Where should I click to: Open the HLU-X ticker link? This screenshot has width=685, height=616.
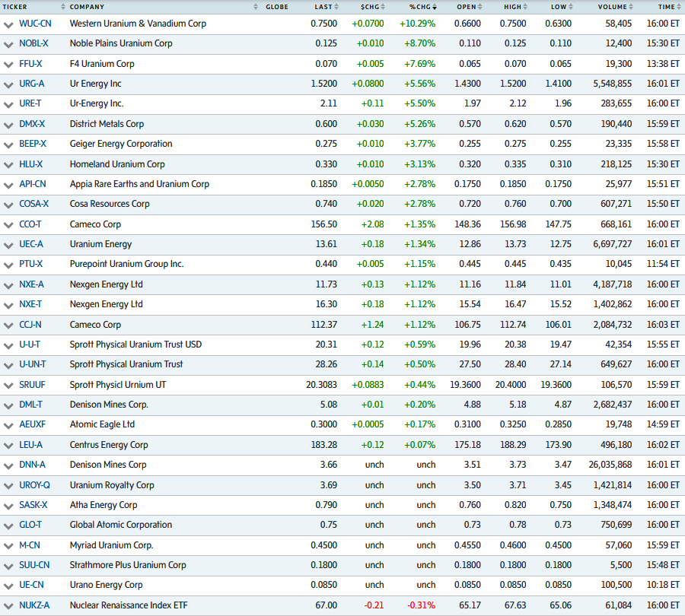(x=30, y=164)
